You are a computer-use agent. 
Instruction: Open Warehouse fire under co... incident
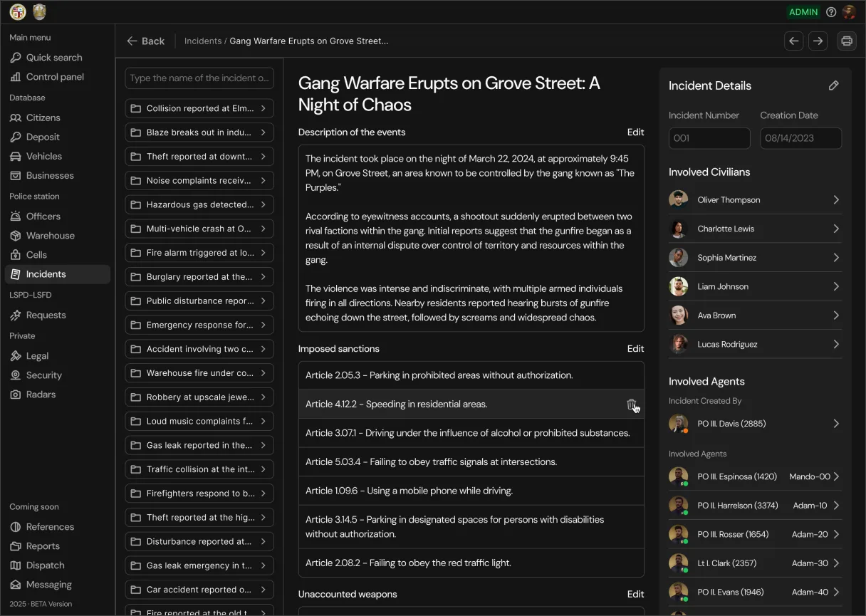(x=199, y=373)
